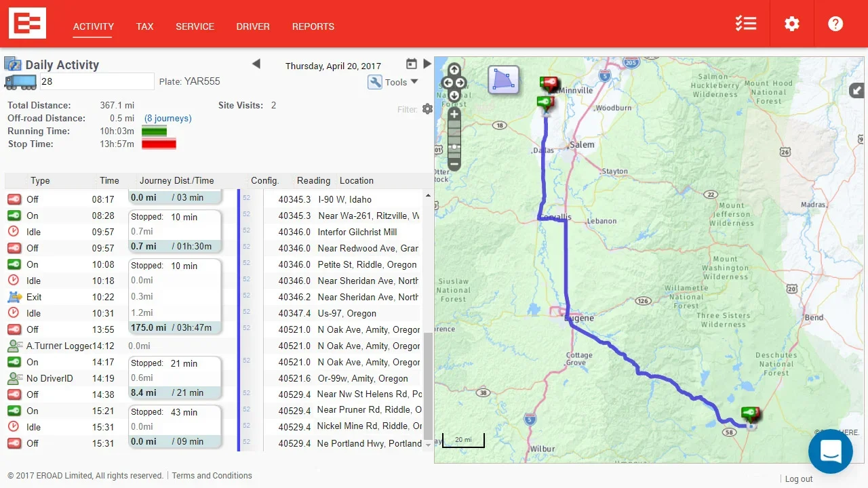
Task: Select the polygon geofence drawing tool
Action: point(503,80)
